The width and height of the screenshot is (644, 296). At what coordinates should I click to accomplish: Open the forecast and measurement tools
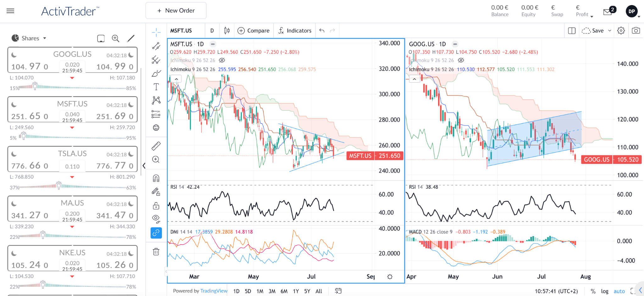coord(156,114)
